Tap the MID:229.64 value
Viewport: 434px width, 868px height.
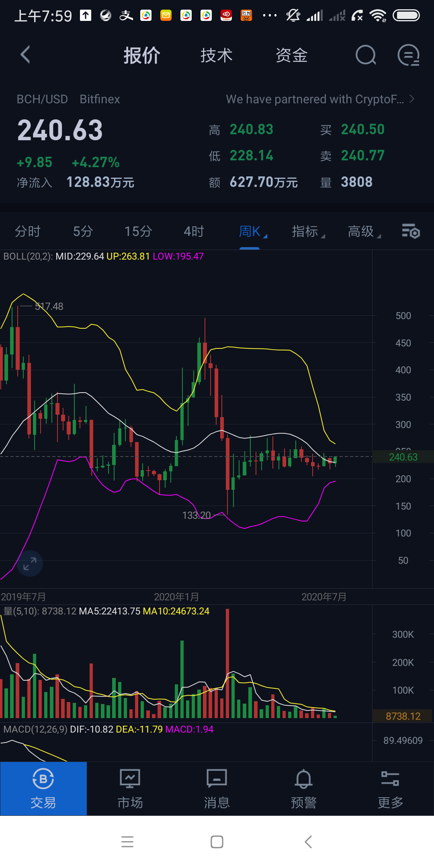(80, 256)
